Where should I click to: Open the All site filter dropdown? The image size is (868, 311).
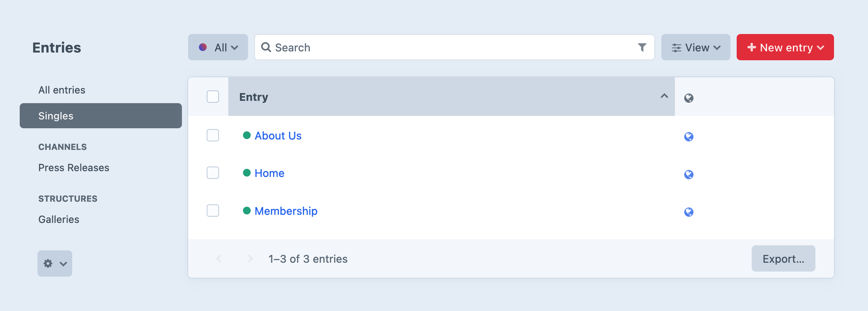point(217,47)
